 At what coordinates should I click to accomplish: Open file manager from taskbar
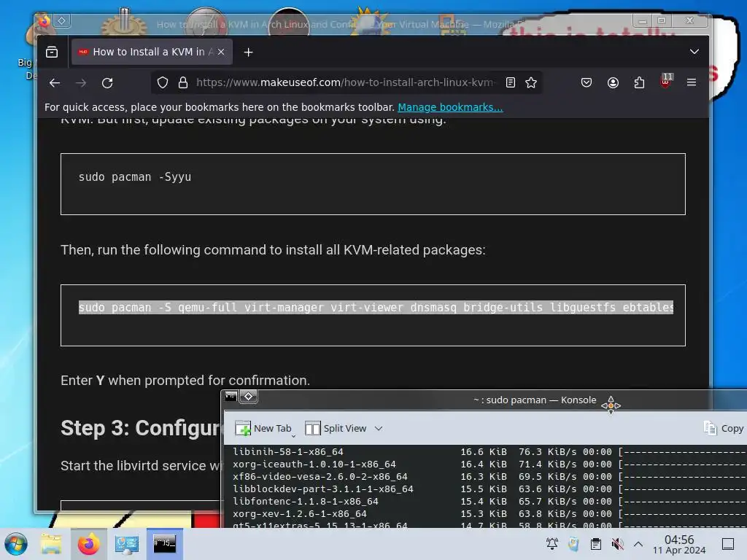(51, 544)
